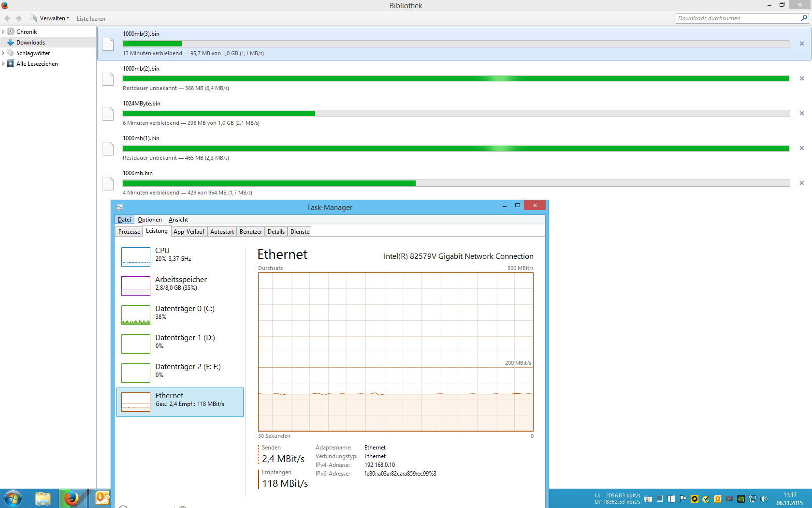Viewport: 812px width, 508px height.
Task: Click the Ethernet throughput graph
Action: pos(396,352)
